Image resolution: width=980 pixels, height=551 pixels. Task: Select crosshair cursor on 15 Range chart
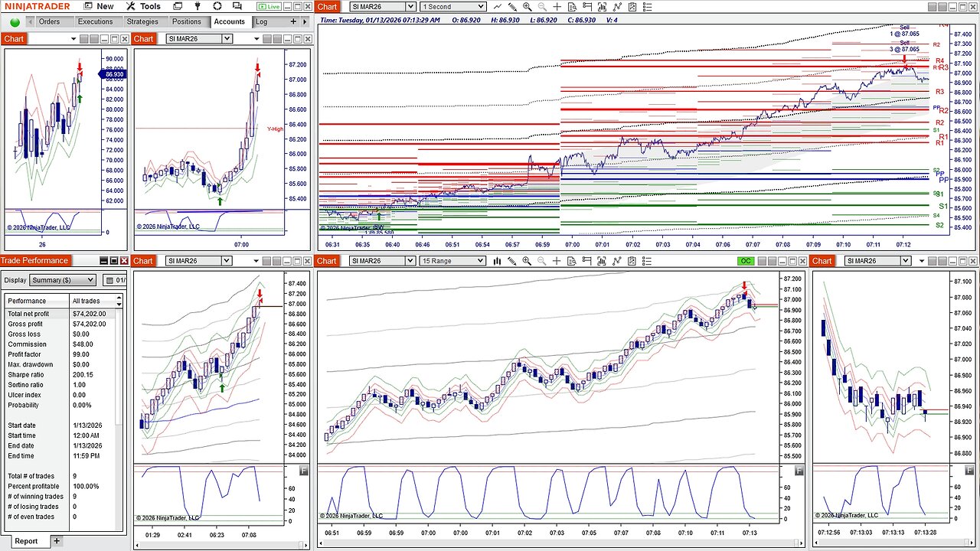[x=557, y=261]
